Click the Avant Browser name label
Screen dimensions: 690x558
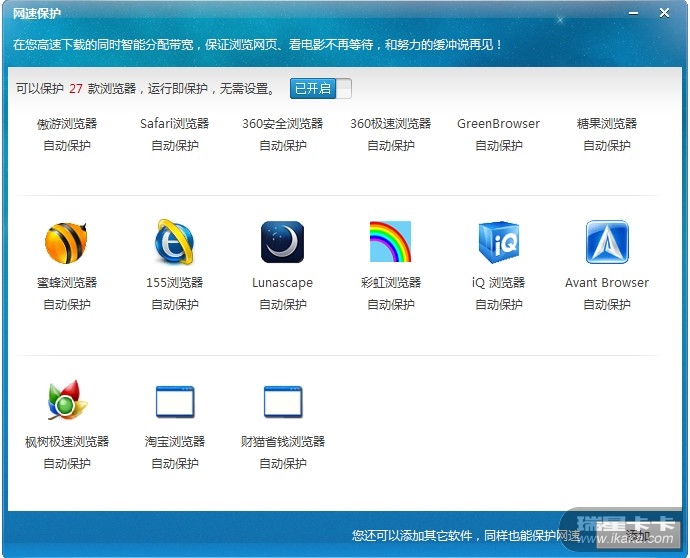pyautogui.click(x=607, y=283)
